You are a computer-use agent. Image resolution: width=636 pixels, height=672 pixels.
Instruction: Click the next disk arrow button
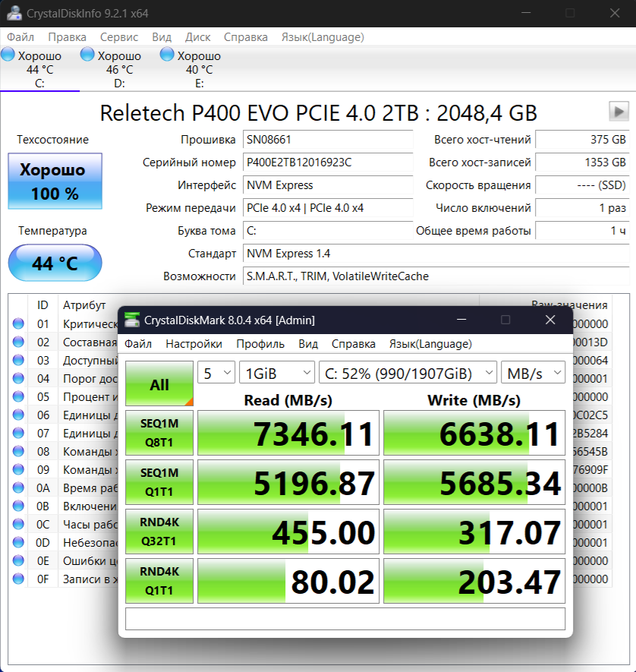point(619,112)
